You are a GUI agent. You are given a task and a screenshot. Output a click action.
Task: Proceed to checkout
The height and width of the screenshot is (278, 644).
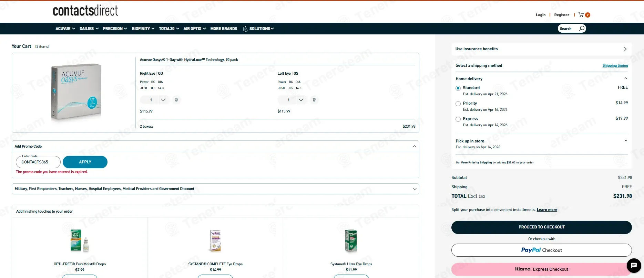pos(542,227)
